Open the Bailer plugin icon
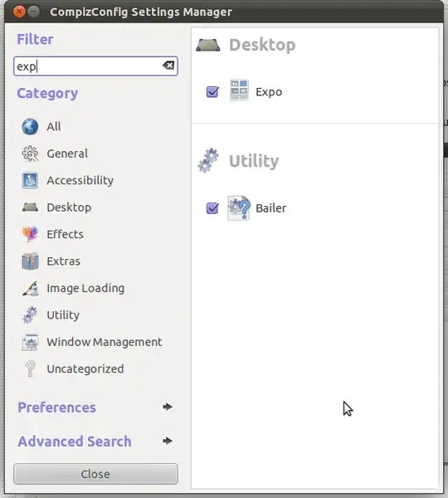448x498 pixels. click(x=239, y=208)
